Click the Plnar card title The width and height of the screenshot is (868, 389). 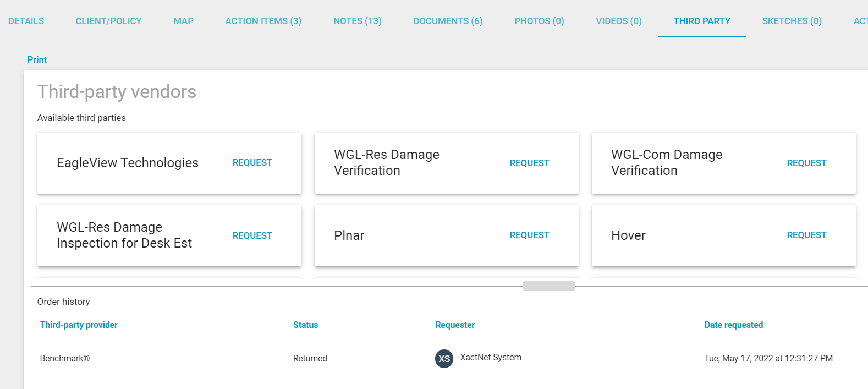tap(349, 235)
